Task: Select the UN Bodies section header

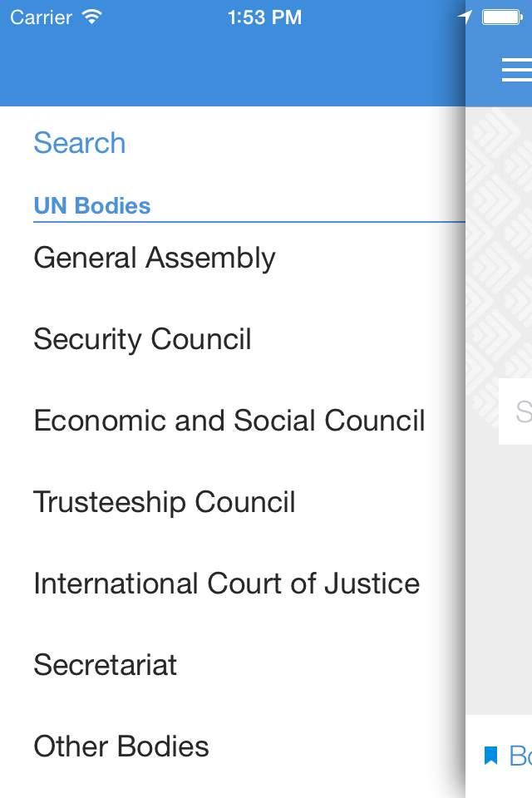Action: click(x=92, y=205)
